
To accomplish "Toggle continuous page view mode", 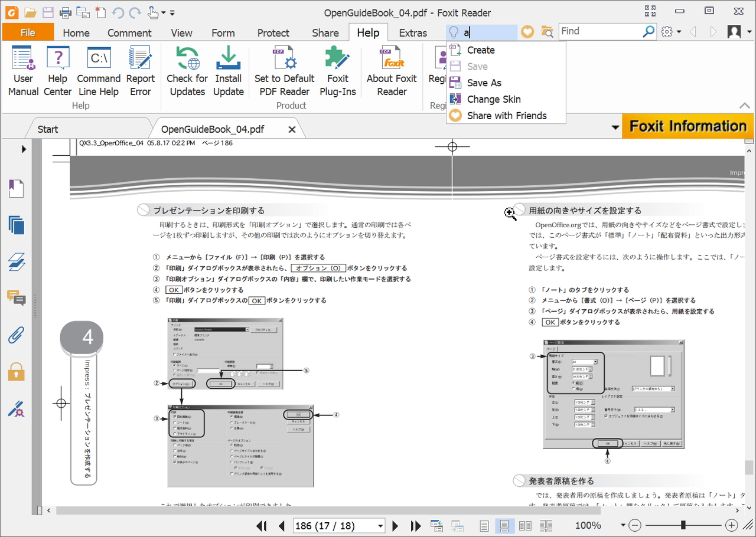I will click(x=504, y=526).
